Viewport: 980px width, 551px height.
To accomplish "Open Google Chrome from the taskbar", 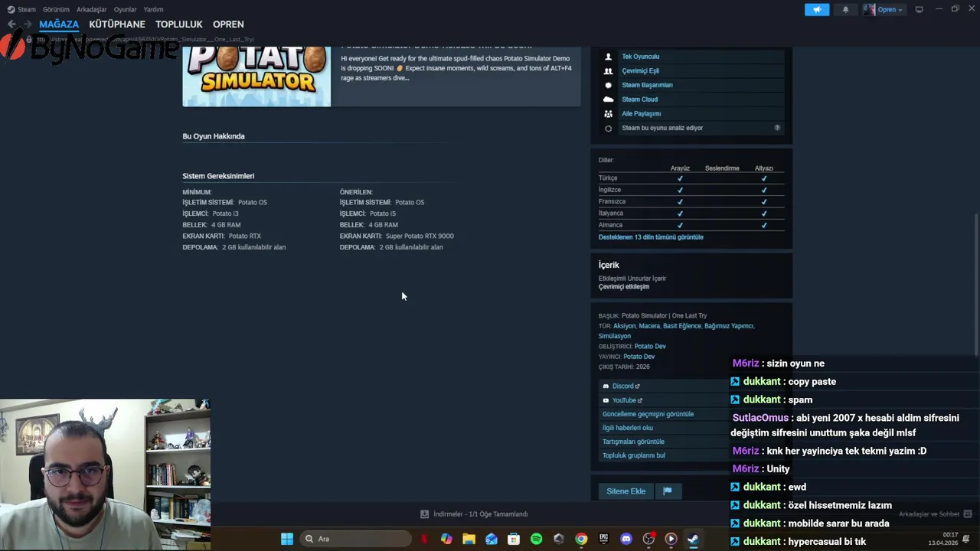I will point(581,539).
